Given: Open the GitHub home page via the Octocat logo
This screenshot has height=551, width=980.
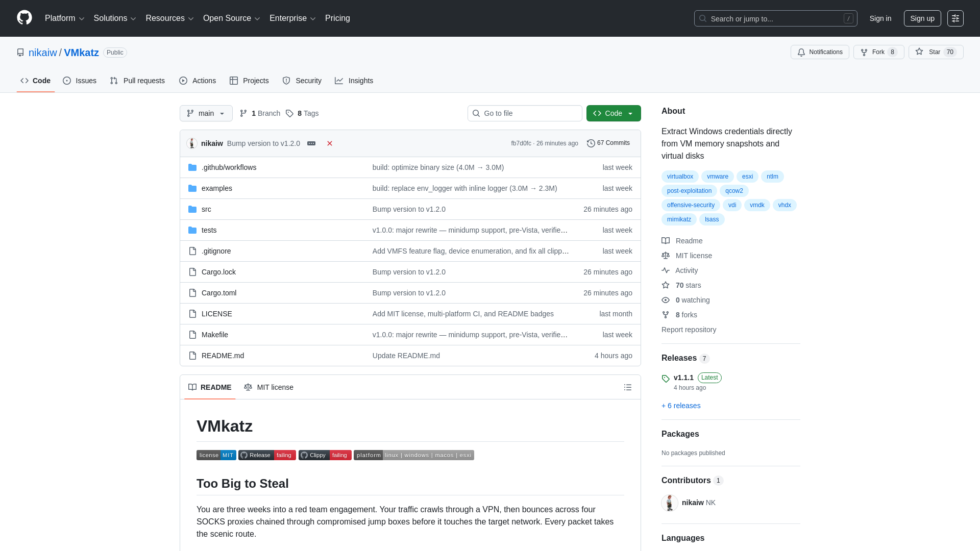Looking at the screenshot, I should pyautogui.click(x=24, y=18).
